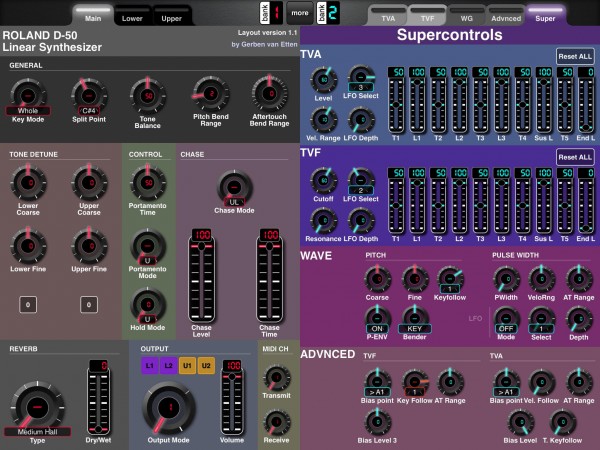Click the Tone Balance knob
Viewport: 600px width, 450px height.
pos(148,96)
